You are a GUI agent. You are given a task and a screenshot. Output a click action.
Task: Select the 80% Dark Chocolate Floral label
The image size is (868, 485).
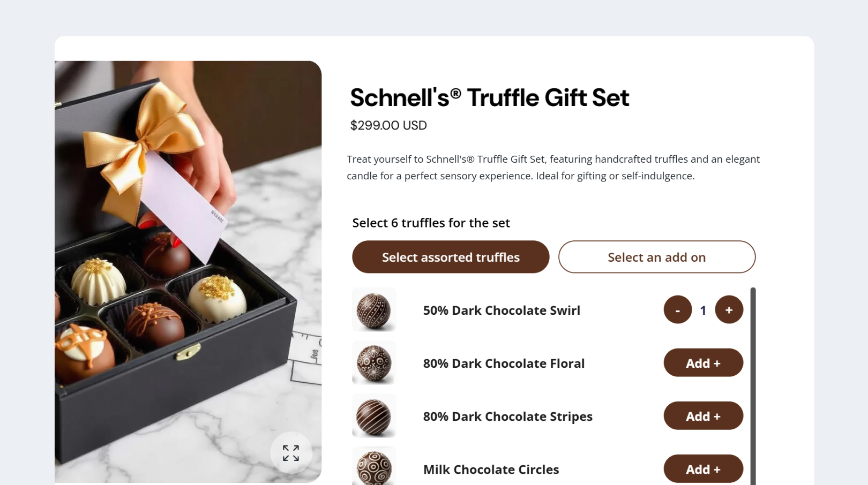pyautogui.click(x=504, y=363)
